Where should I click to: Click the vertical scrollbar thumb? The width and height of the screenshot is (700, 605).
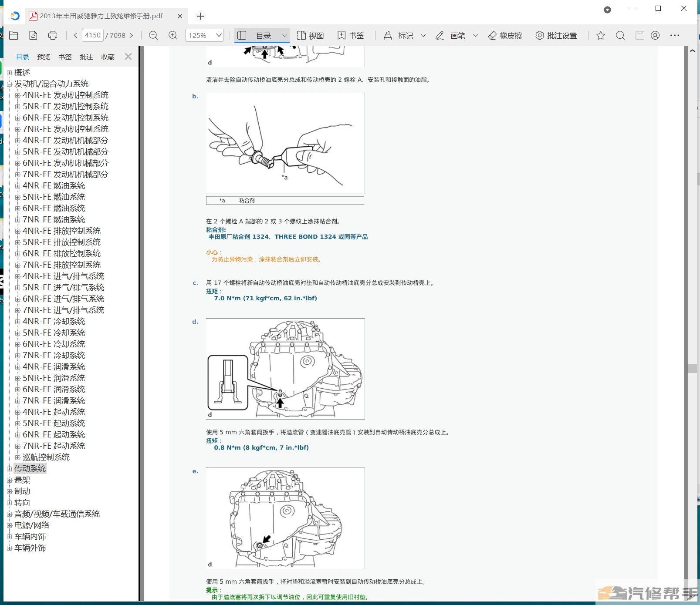pos(692,368)
